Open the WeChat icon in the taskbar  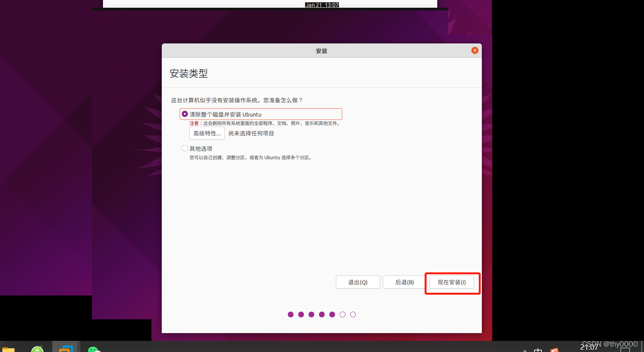click(94, 349)
